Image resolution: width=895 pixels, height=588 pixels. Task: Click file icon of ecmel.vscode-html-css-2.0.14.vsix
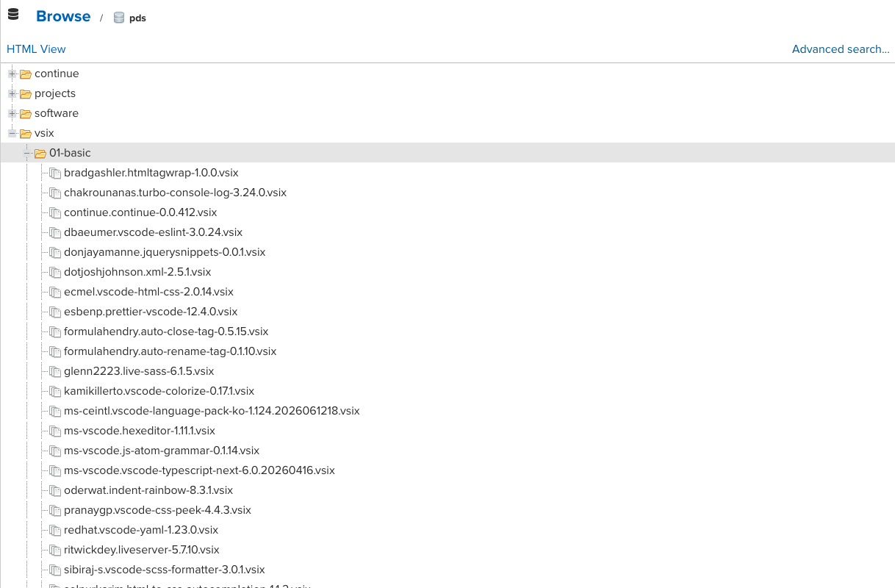click(55, 293)
